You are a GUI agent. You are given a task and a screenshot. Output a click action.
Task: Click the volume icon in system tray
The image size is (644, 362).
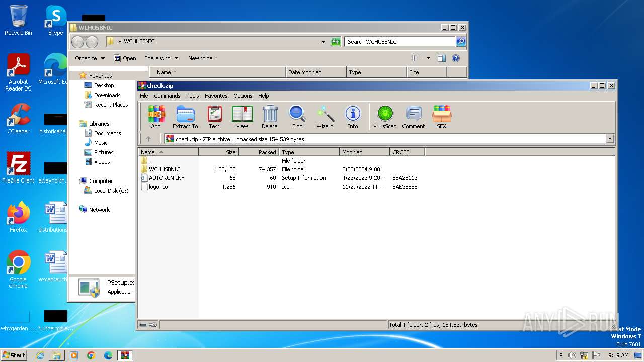click(x=572, y=355)
